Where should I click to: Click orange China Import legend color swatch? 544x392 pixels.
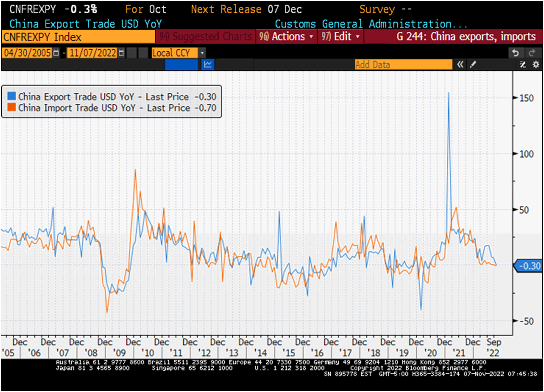point(11,107)
